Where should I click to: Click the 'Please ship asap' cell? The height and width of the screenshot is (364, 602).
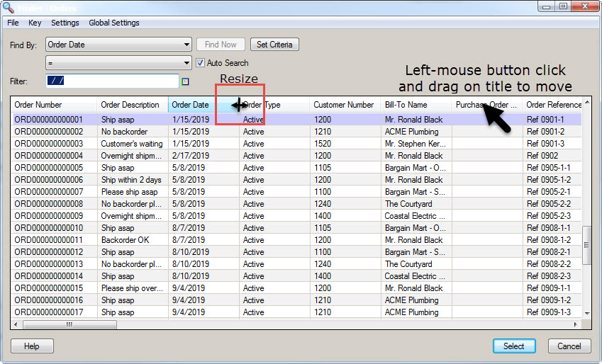(132, 192)
